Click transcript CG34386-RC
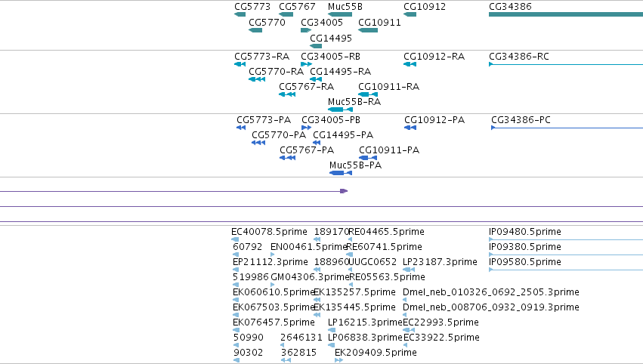643x364 pixels. (519, 57)
